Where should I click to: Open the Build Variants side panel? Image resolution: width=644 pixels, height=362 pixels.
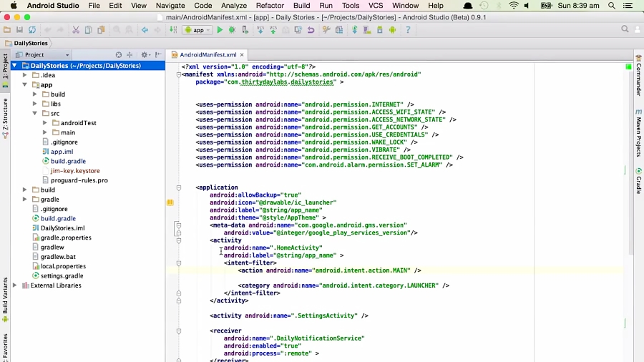[x=5, y=299]
